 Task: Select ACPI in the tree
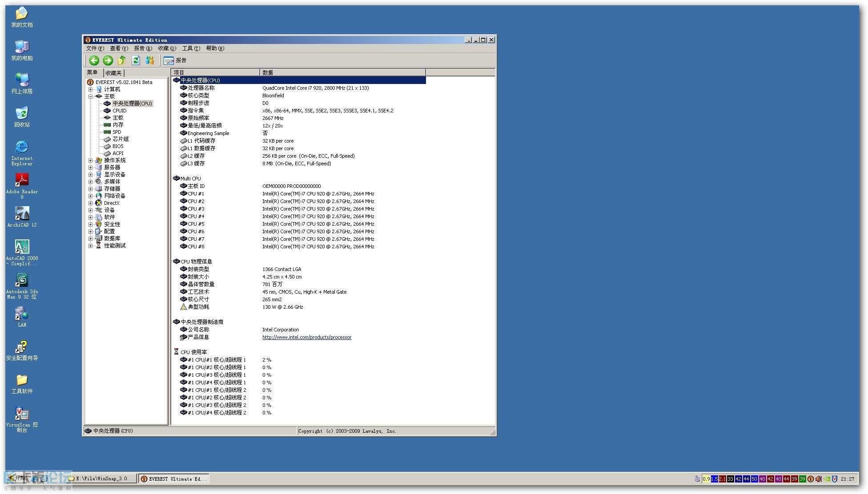(118, 153)
